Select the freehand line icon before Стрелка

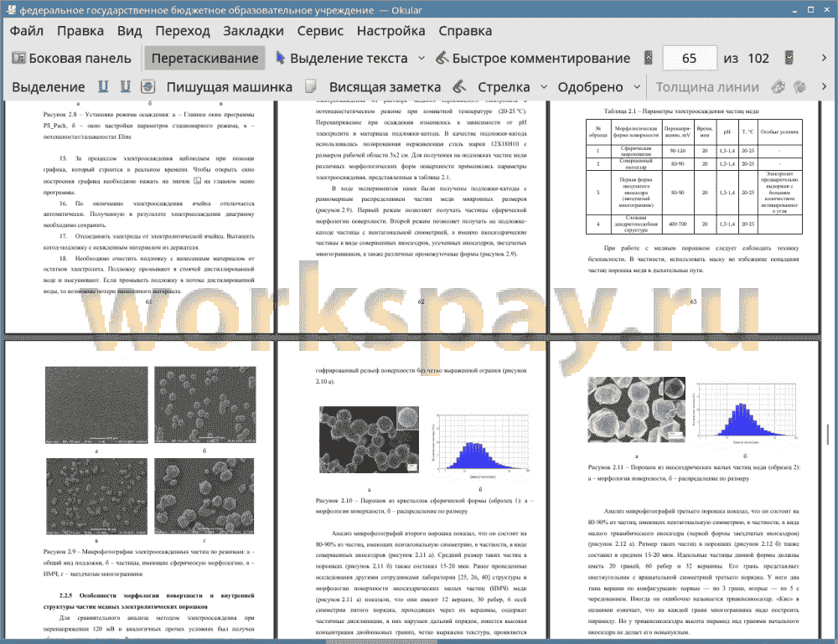pos(459,86)
